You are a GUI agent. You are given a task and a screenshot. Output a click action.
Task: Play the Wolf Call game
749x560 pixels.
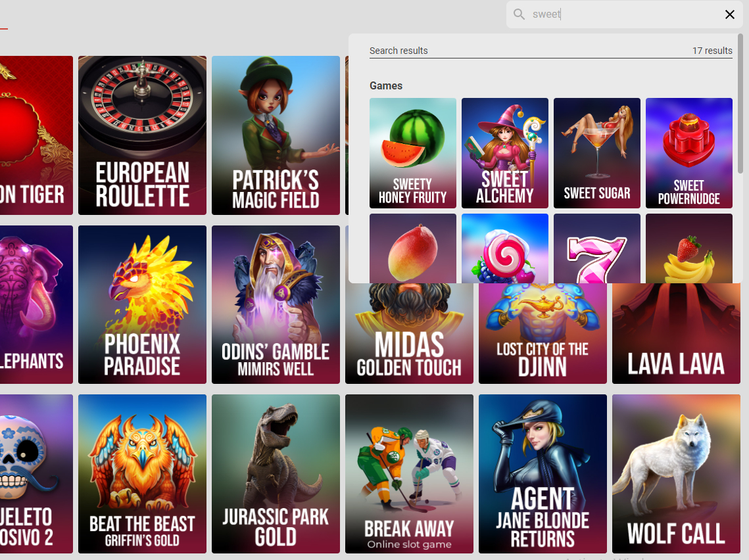pos(677,474)
